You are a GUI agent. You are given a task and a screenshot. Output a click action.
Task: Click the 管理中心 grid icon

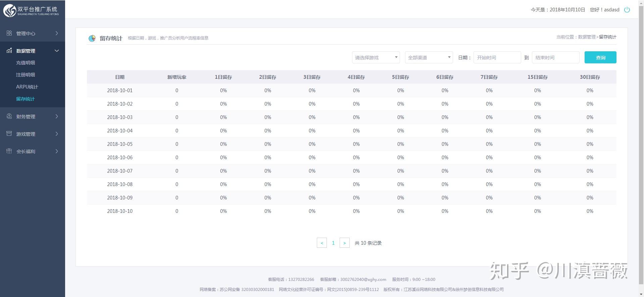click(x=9, y=33)
